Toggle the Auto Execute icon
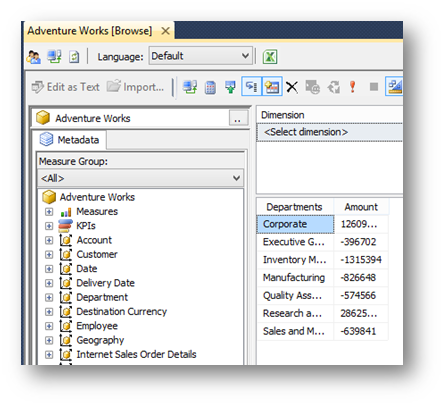The width and height of the screenshot is (445, 407). pos(251,87)
